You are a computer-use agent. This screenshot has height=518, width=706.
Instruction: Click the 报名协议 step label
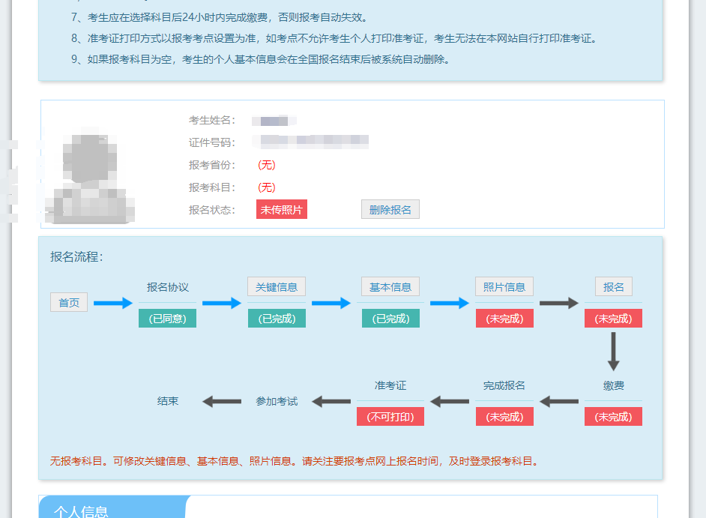point(167,287)
